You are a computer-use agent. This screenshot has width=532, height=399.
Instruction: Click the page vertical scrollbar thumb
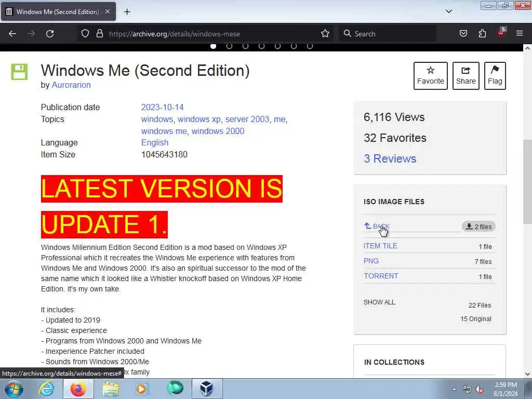[527, 181]
